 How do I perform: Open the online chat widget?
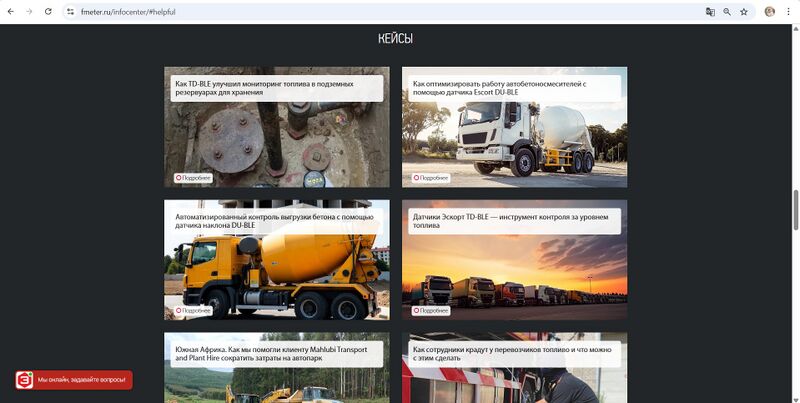click(x=74, y=380)
